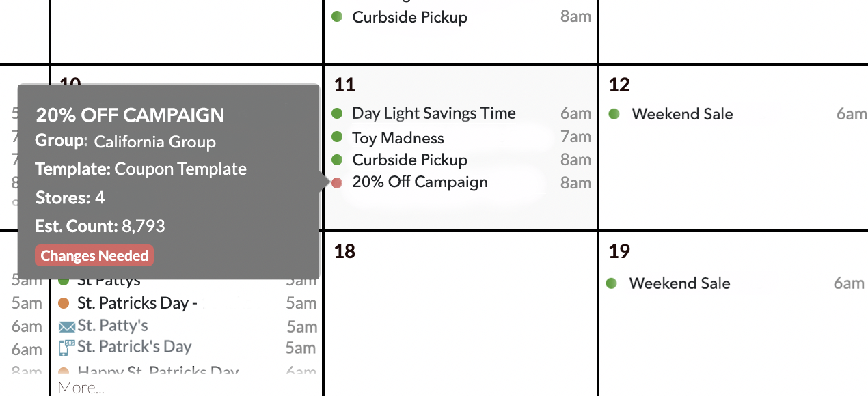Select Weekend Sale on the 12th

tap(682, 114)
